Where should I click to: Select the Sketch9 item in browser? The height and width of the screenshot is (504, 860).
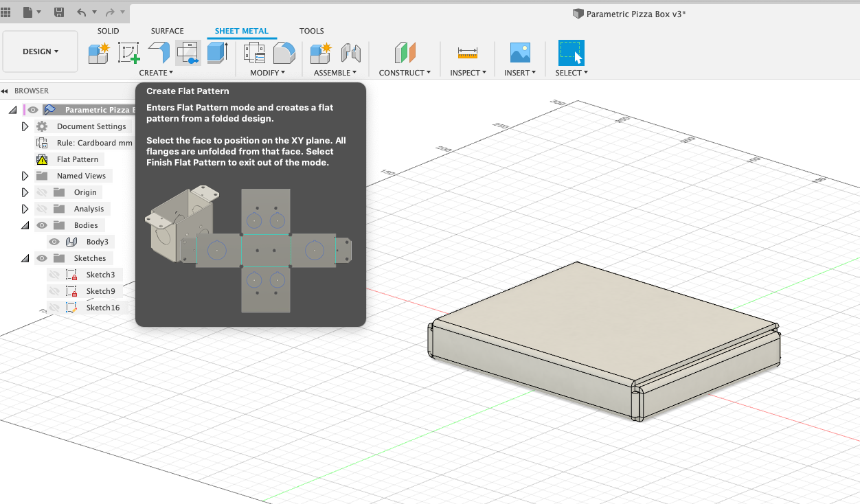(x=100, y=291)
